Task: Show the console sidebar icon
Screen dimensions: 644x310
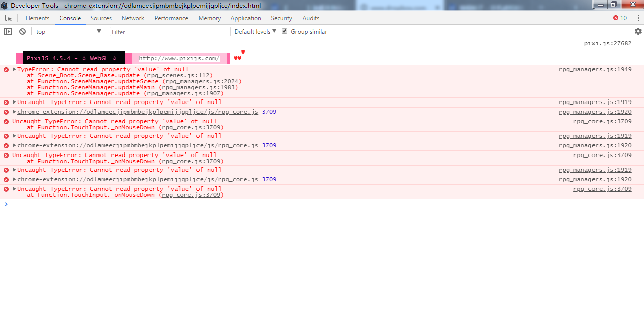Action: pos(8,32)
